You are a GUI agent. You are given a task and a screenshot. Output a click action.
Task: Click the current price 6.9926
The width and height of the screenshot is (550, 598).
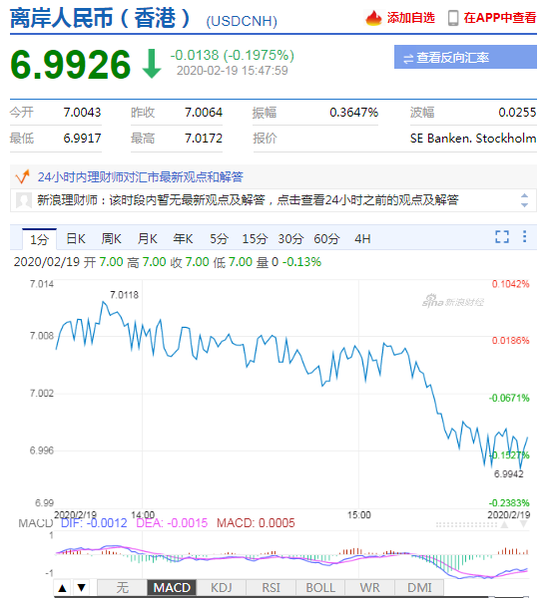pos(71,64)
